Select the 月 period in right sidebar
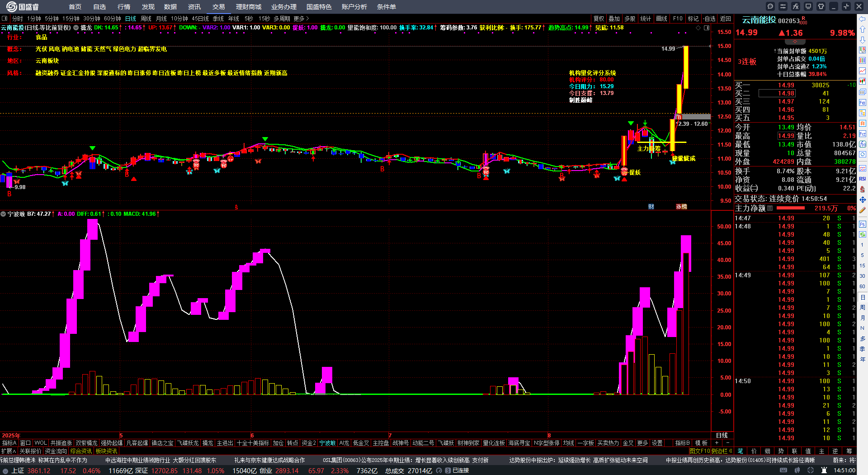Viewport: 868px width, 475px height. tap(863, 318)
